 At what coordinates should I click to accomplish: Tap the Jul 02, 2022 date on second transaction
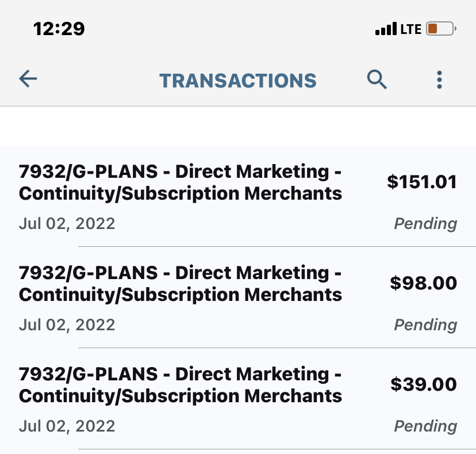coord(67,325)
